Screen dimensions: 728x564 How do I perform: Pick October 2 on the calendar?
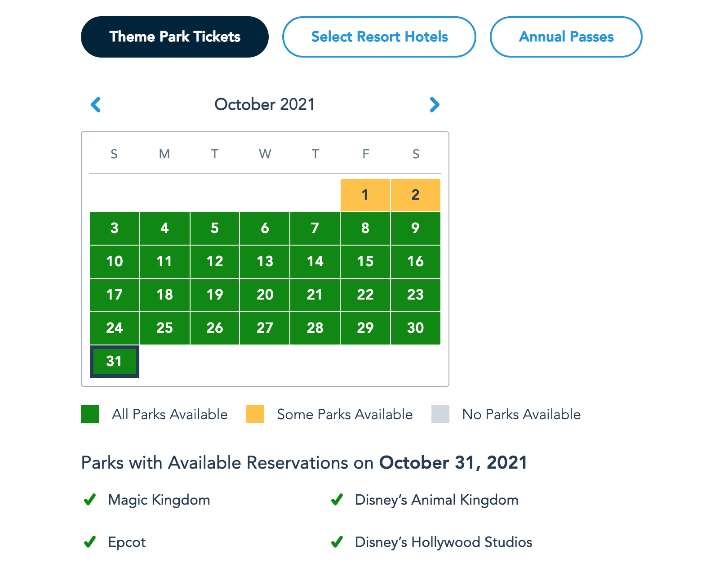click(415, 195)
